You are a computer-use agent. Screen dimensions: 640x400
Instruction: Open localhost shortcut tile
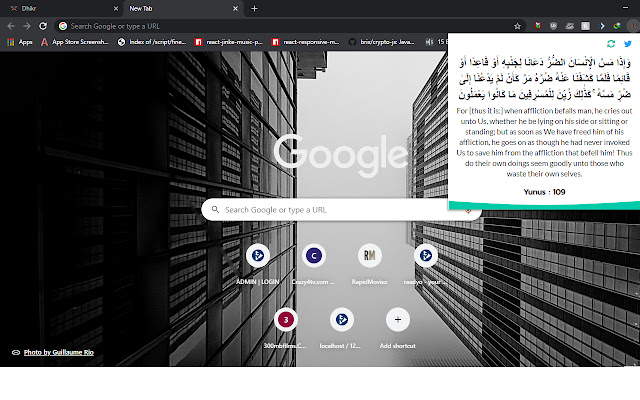coord(341,328)
